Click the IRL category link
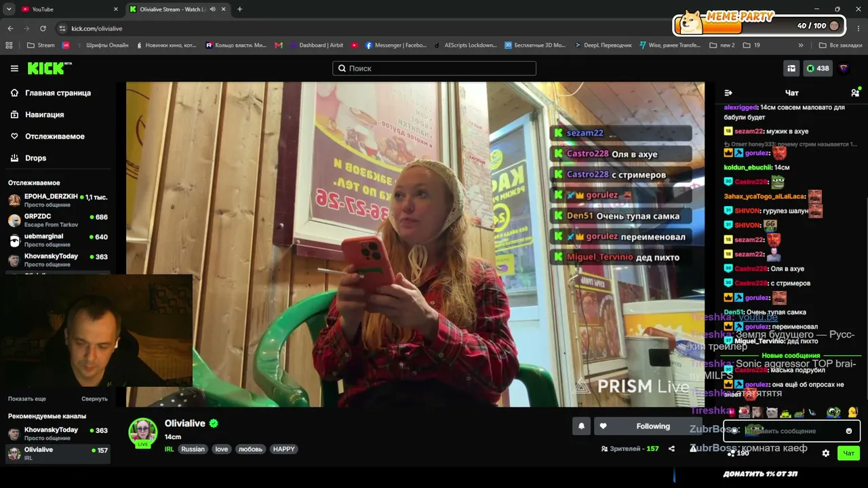The width and height of the screenshot is (868, 488). (170, 449)
